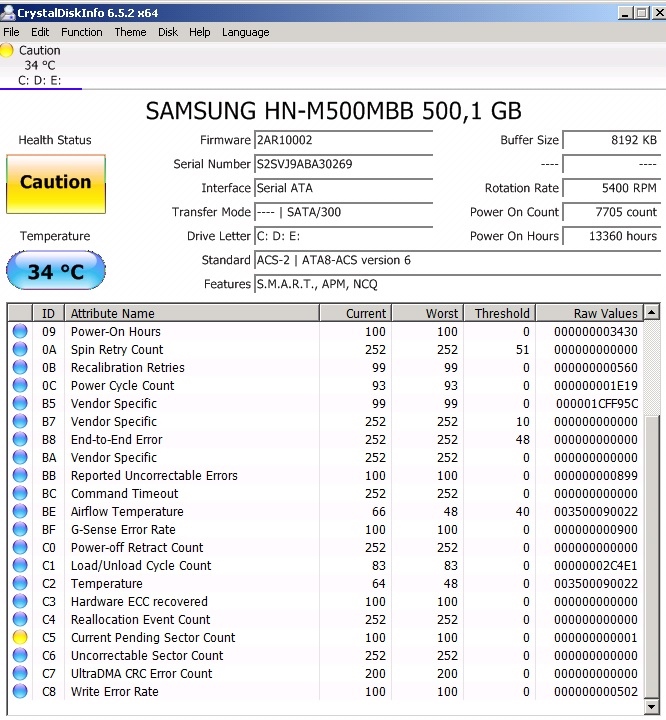The image size is (666, 720).
Task: Click blue status icon for BA Vendor Specific
Action: pyautogui.click(x=20, y=457)
